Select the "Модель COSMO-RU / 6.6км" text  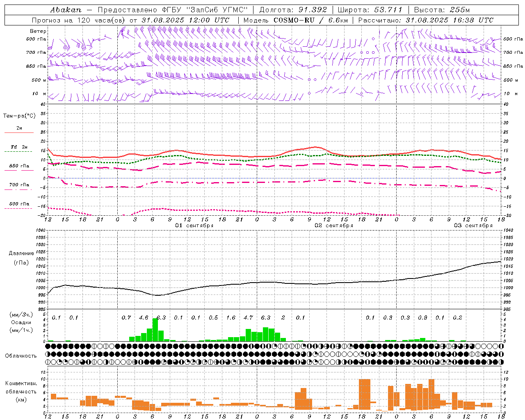pos(296,20)
